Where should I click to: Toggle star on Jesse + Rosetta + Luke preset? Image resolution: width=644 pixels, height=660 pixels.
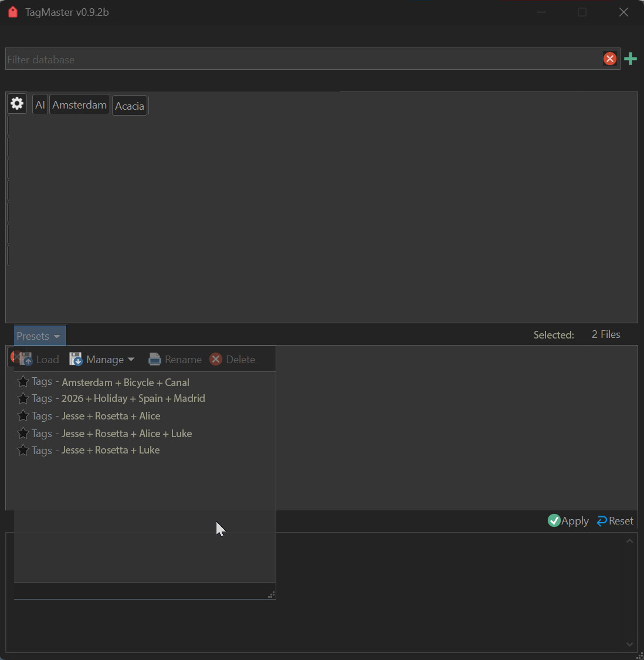tap(23, 450)
